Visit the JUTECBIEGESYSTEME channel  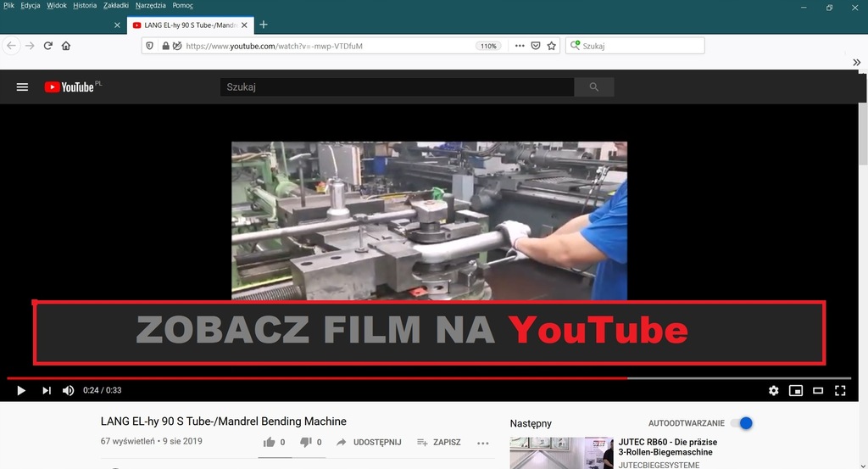click(x=659, y=465)
